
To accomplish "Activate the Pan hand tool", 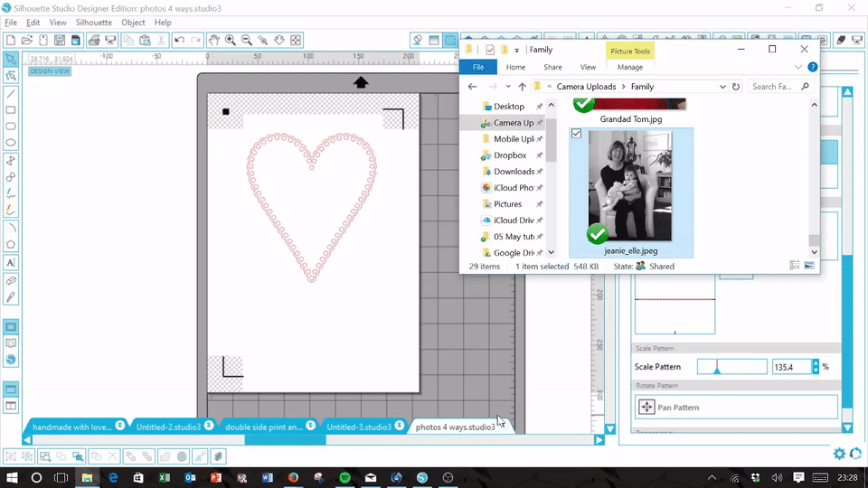I will [x=213, y=40].
